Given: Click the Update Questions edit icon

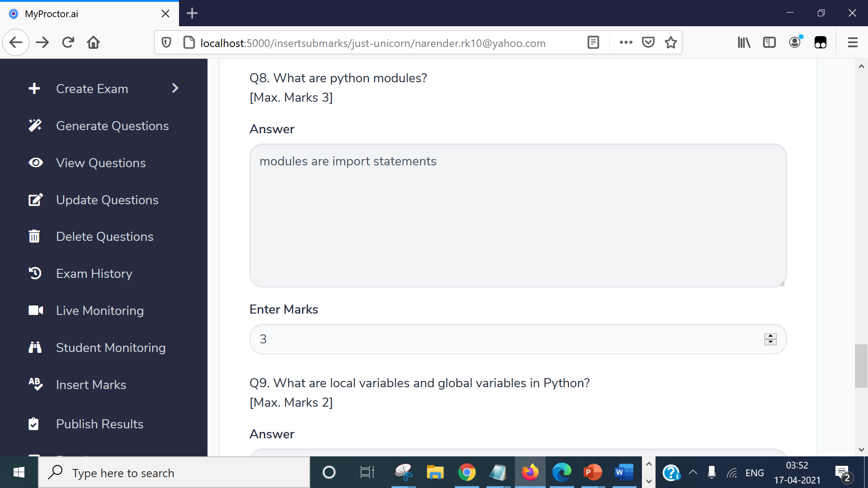Looking at the screenshot, I should point(35,200).
